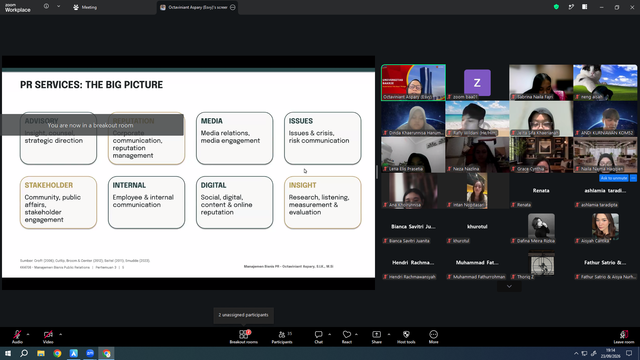
Task: Expand the chevron next to meeting info
Action: click(x=58, y=7)
